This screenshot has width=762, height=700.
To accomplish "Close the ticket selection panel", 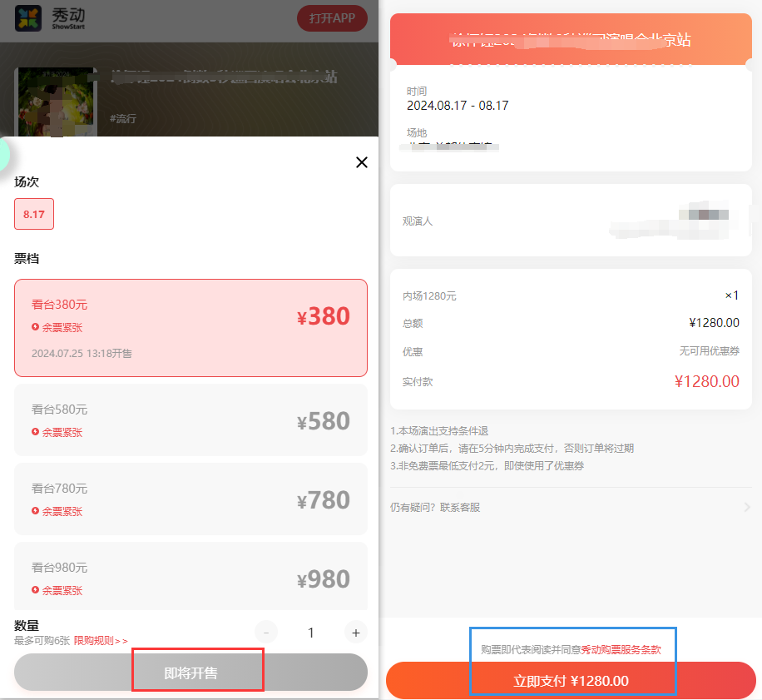I will 362,162.
